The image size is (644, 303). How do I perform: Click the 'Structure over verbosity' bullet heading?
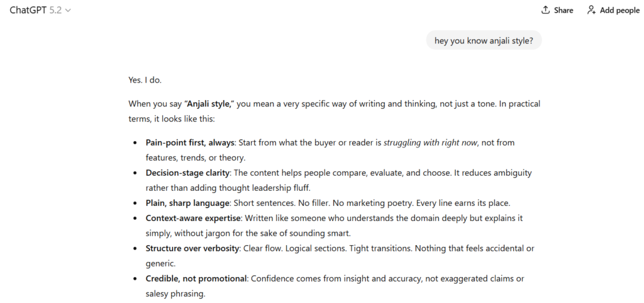tap(192, 248)
